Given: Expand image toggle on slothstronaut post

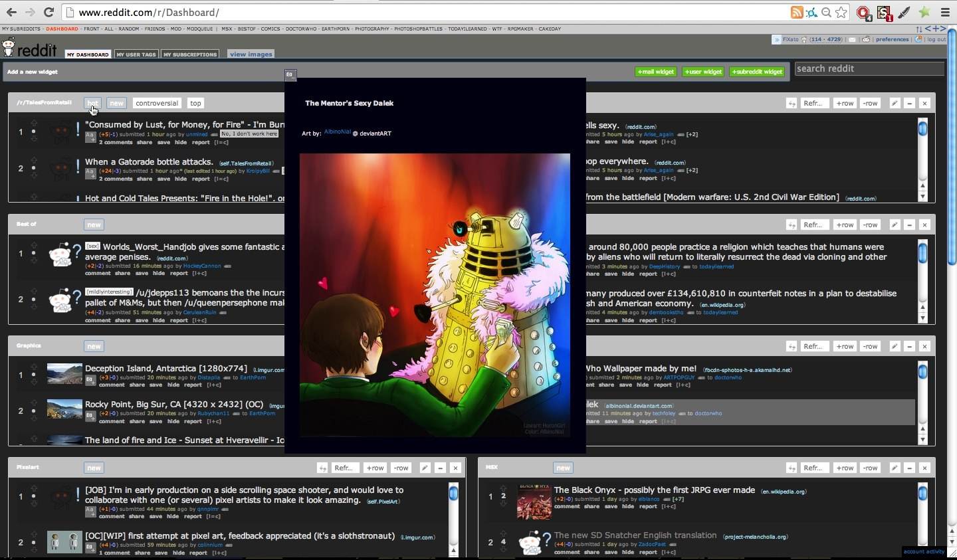Looking at the screenshot, I should coord(90,548).
